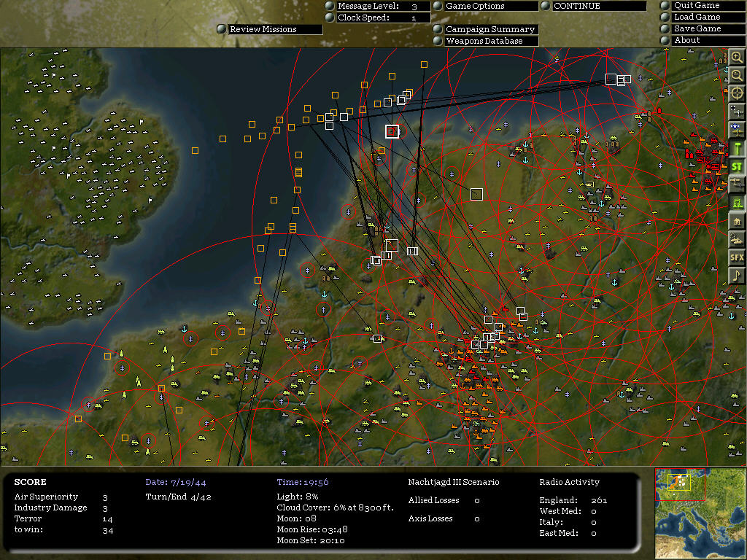This screenshot has height=560, width=747.
Task: Click the Axis Losses label
Action: [430, 518]
